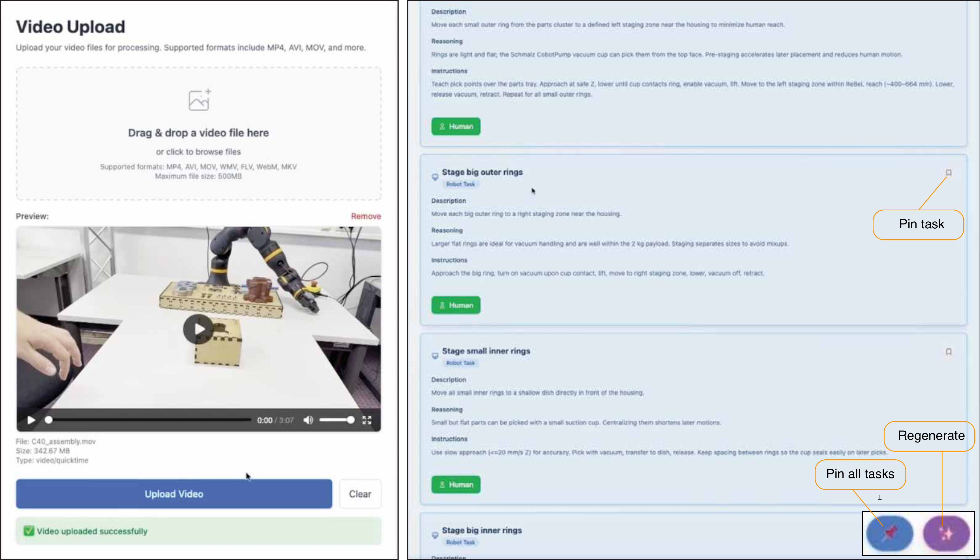Viewport: 980px width, 560px height.
Task: Click robot icon beside Stage big outer rings
Action: (x=435, y=177)
